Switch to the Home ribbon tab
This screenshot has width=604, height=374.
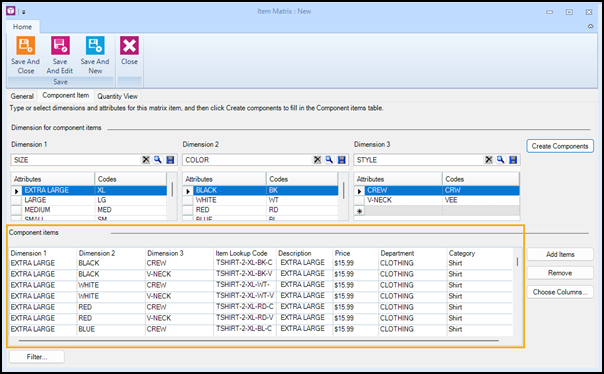[x=22, y=27]
